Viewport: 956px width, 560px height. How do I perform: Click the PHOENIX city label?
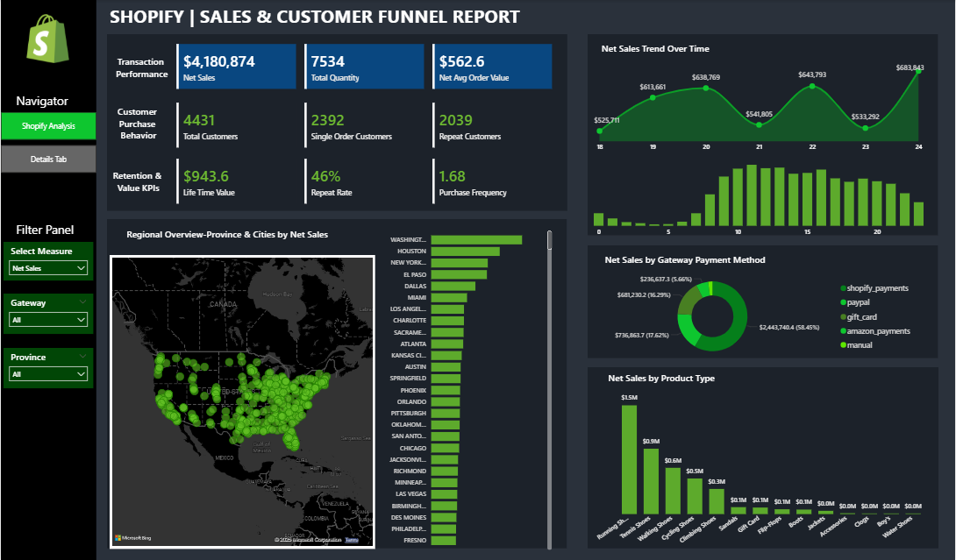click(413, 391)
